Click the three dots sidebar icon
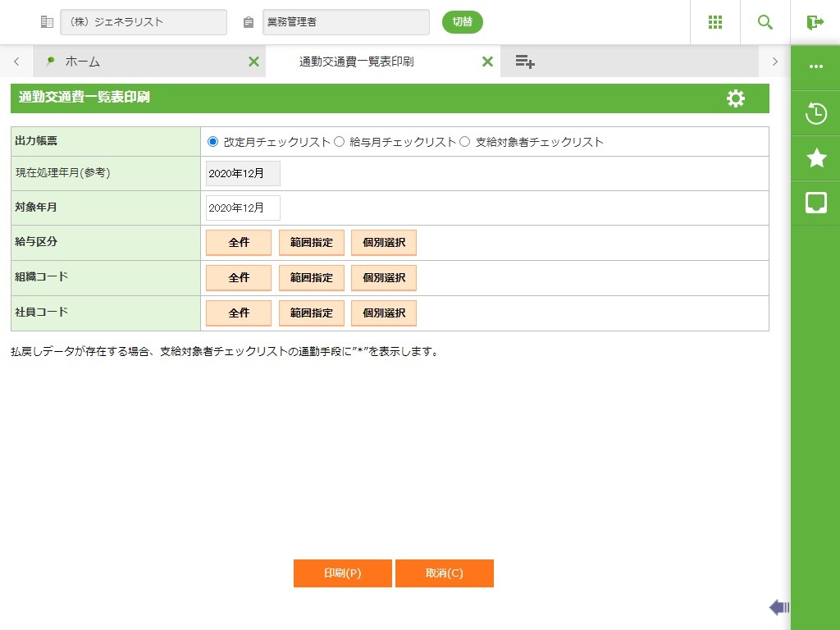This screenshot has height=630, width=840. point(815,67)
